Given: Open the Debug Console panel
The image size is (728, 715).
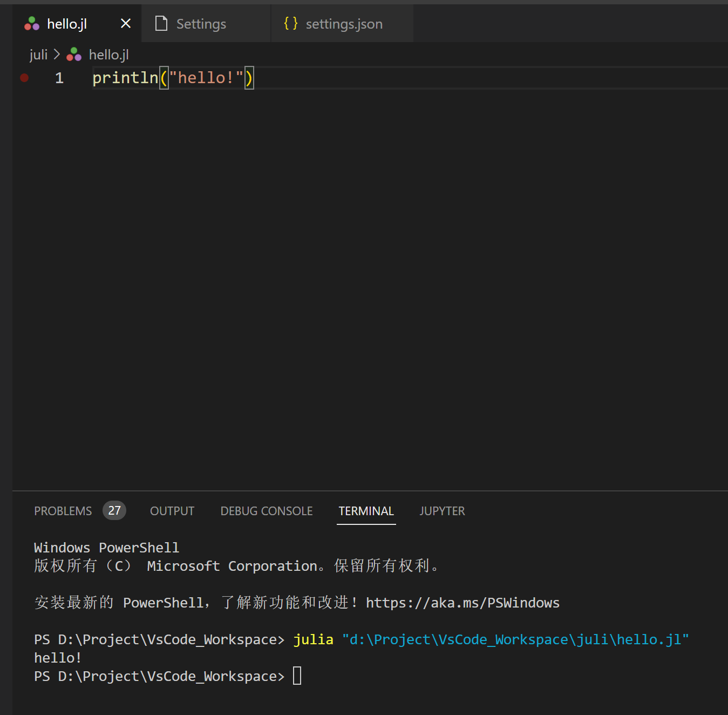Looking at the screenshot, I should (267, 511).
